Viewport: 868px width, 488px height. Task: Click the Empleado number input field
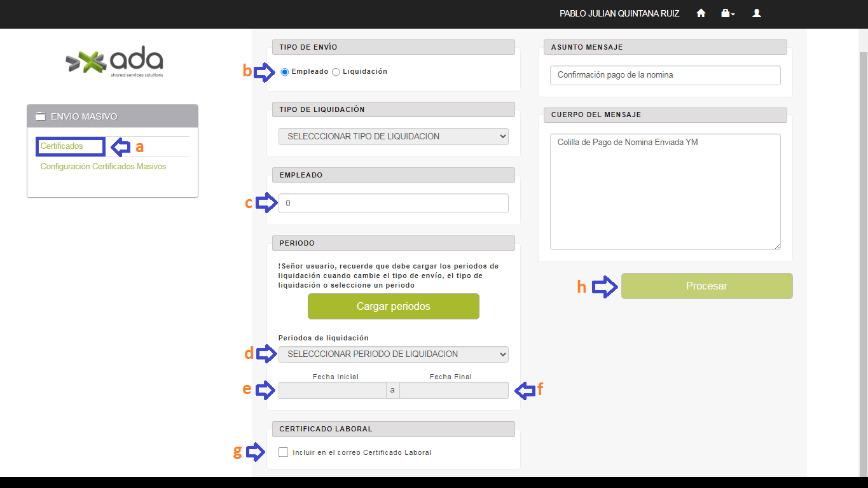click(393, 204)
